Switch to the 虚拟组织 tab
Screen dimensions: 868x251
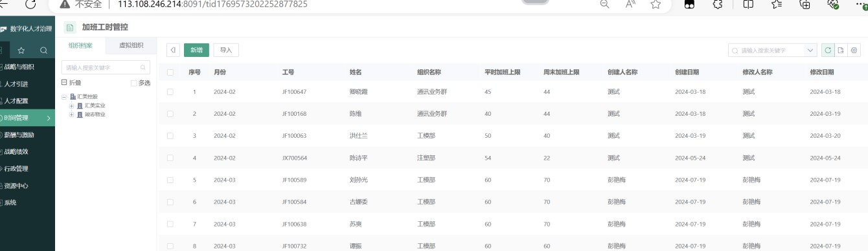132,46
